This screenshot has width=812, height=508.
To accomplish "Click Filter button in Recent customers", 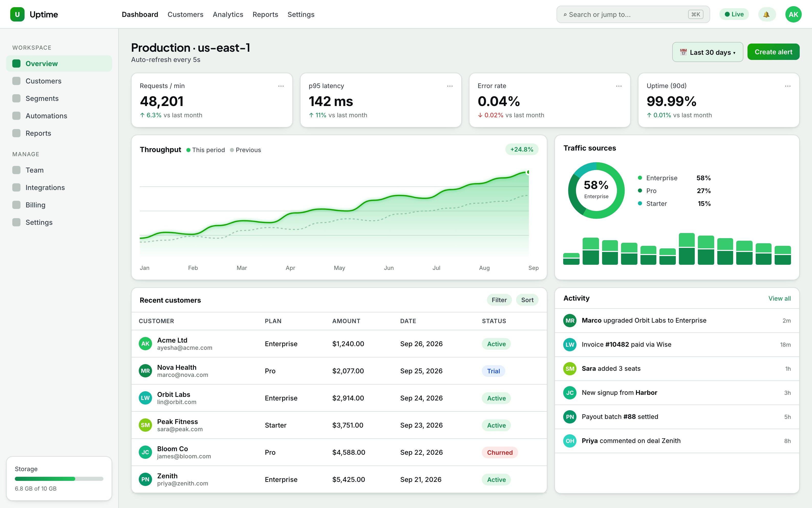I will [x=499, y=300].
